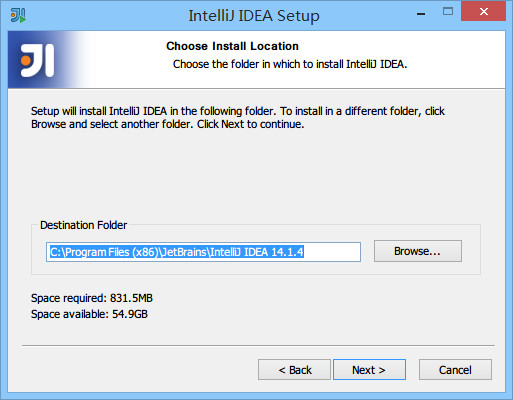Screen dimensions: 513x400
Task: Go to the previous step with < Back
Action: [294, 370]
